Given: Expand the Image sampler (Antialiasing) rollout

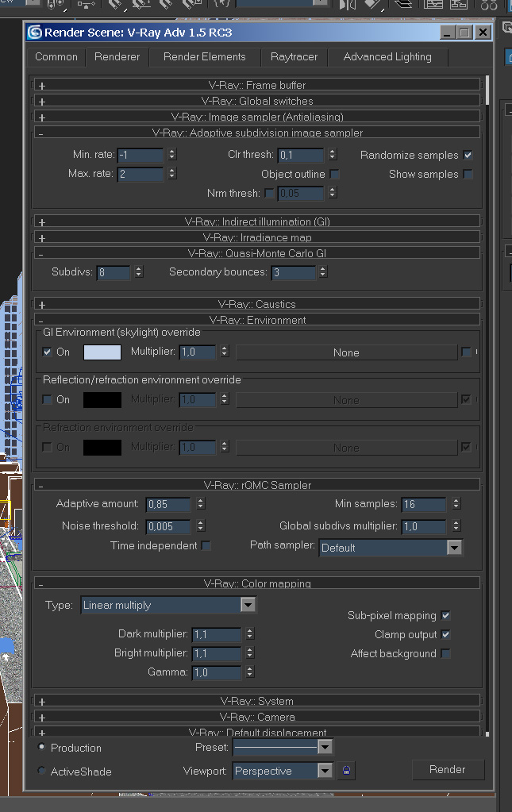Looking at the screenshot, I should pos(257,117).
